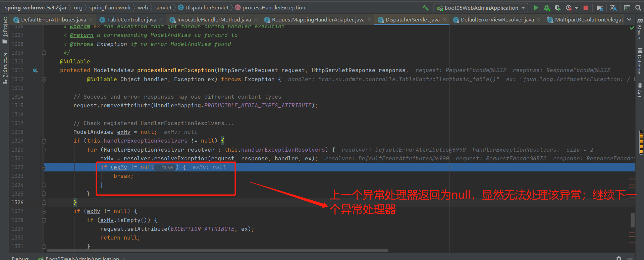Image resolution: width=644 pixels, height=260 pixels.
Task: Switch to the MultipartResolutionDelegate tab
Action: 585,19
